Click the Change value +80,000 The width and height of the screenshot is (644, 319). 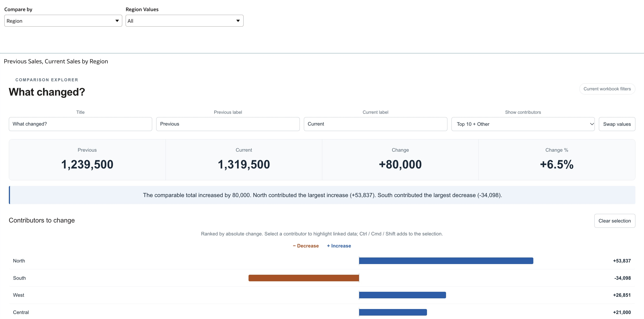pos(400,165)
